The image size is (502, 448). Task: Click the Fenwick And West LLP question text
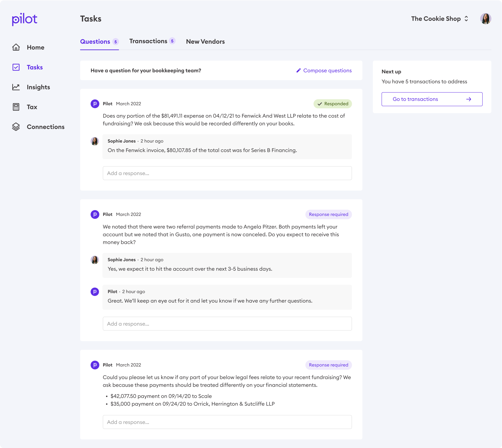point(224,120)
